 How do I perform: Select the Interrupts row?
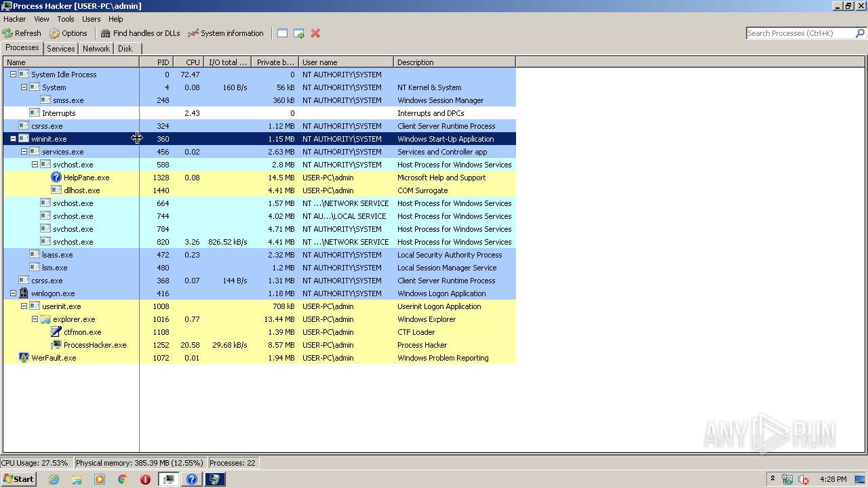point(260,113)
